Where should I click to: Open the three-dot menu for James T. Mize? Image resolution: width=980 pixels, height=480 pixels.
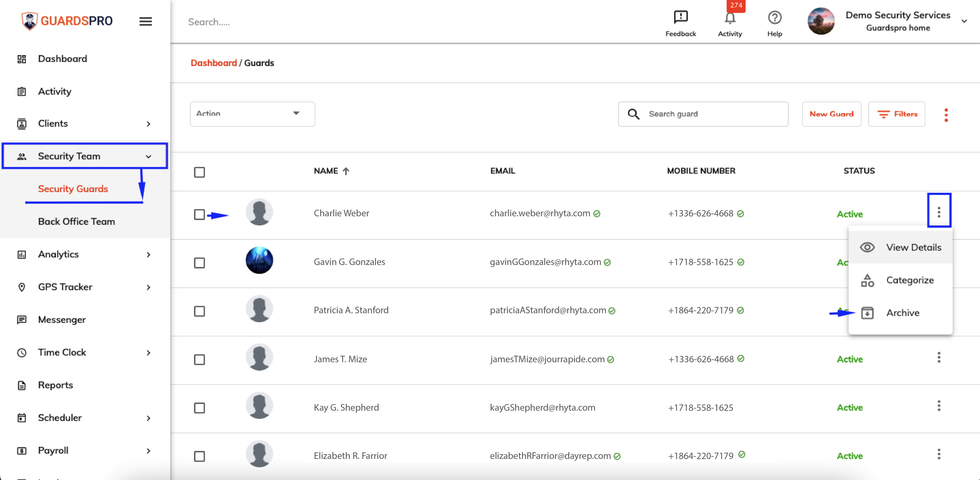pos(939,357)
